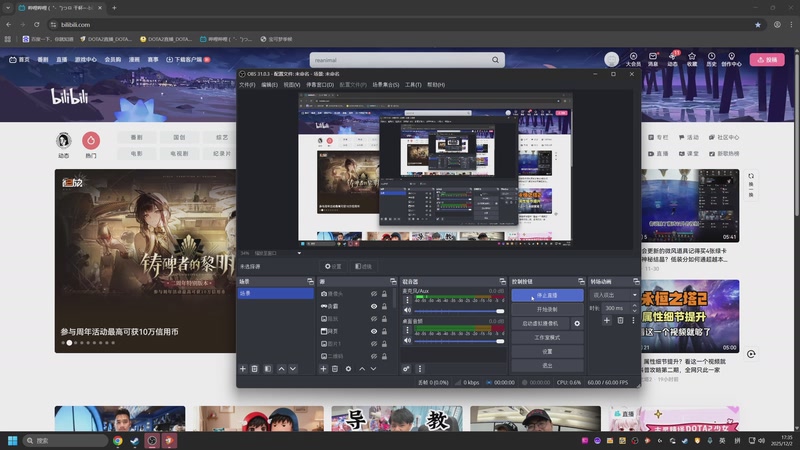Toggle visibility of 摄像头 source
The height and width of the screenshot is (450, 800).
click(x=374, y=294)
